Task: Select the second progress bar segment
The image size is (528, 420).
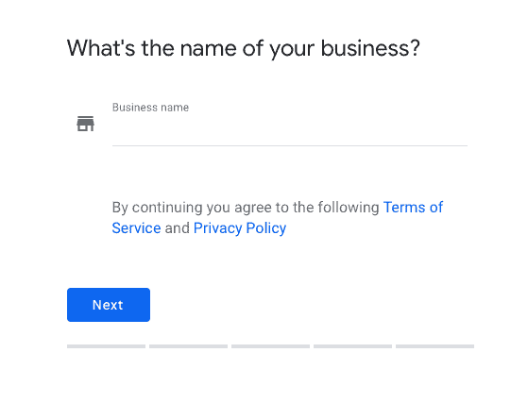Action: tap(188, 346)
